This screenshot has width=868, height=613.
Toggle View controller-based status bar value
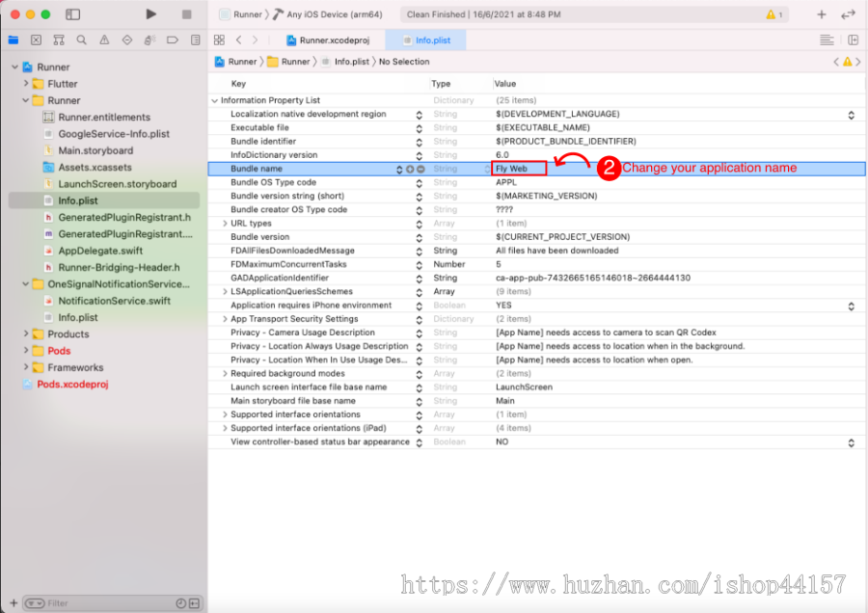[851, 442]
